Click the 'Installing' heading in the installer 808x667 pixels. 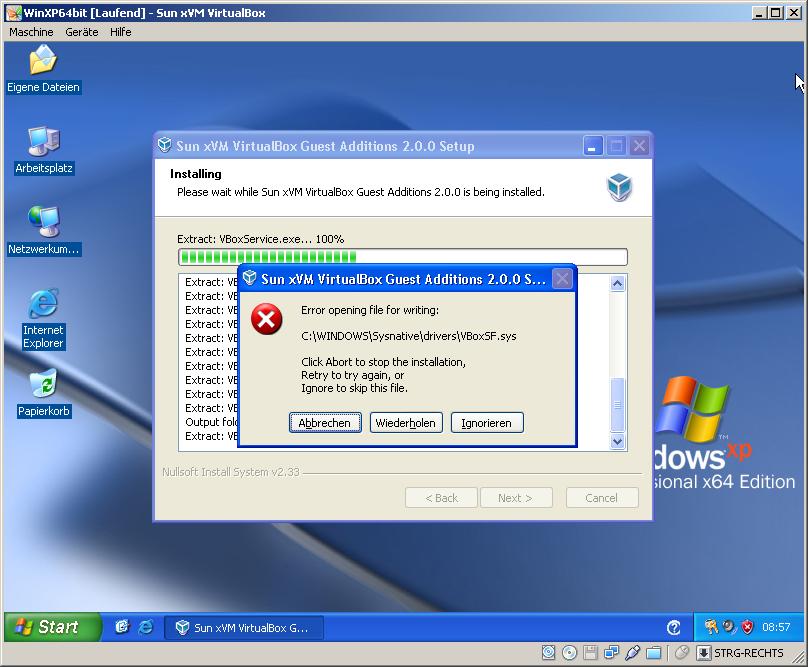pyautogui.click(x=196, y=174)
